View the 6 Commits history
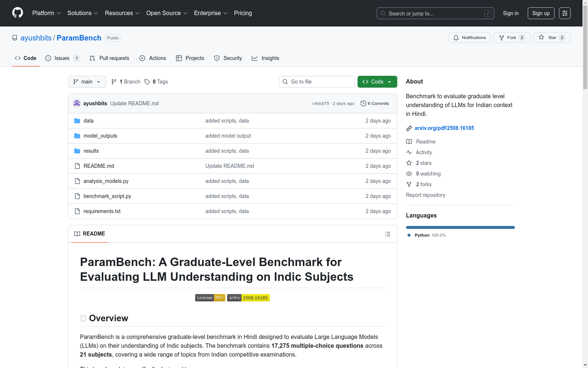The width and height of the screenshot is (588, 368). pos(375,103)
